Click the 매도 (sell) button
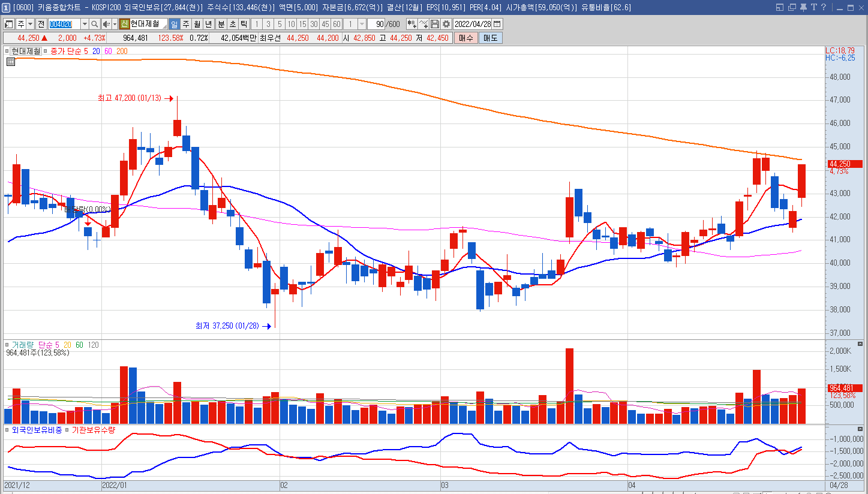Image resolution: width=868 pixels, height=494 pixels. pyautogui.click(x=490, y=38)
